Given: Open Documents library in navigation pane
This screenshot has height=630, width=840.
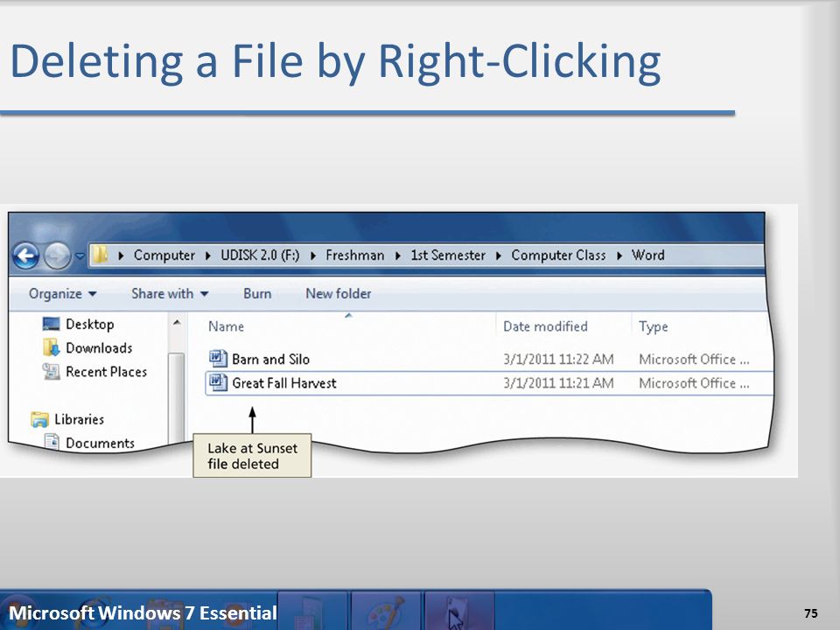Looking at the screenshot, I should (100, 443).
